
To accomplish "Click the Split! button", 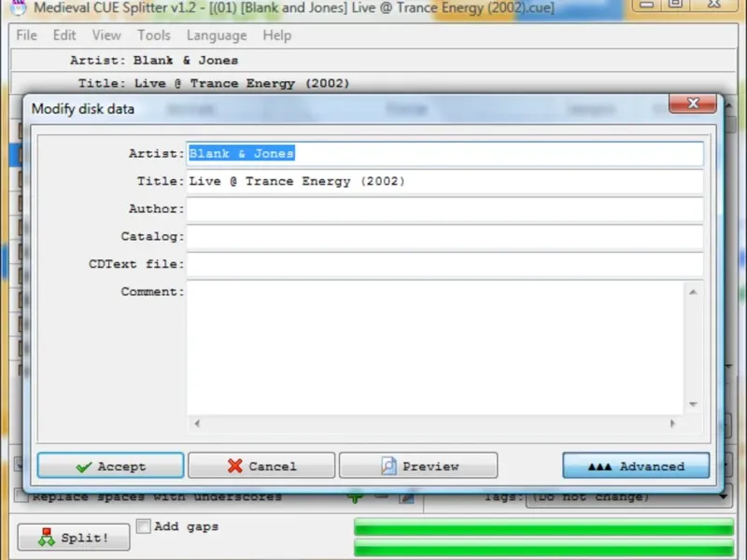I will point(74,538).
